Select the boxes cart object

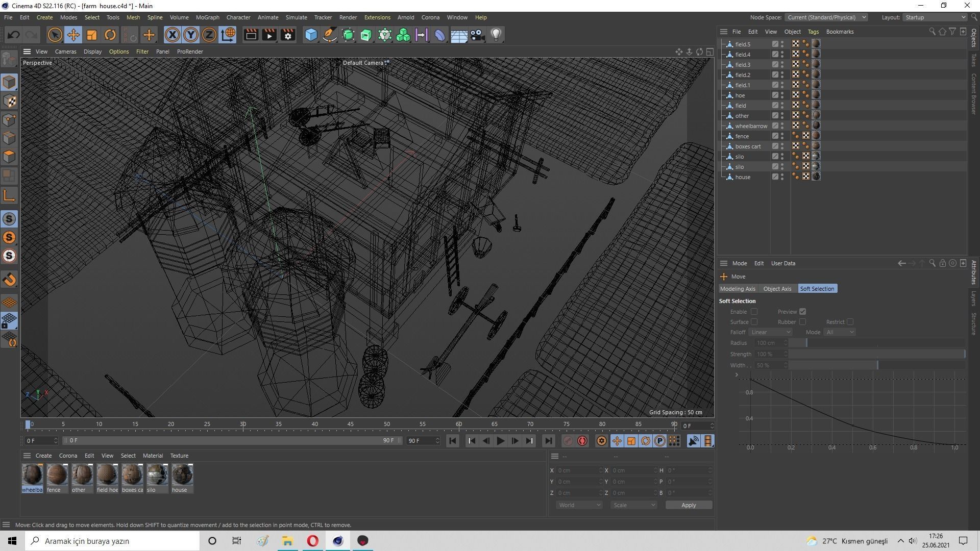coord(748,146)
